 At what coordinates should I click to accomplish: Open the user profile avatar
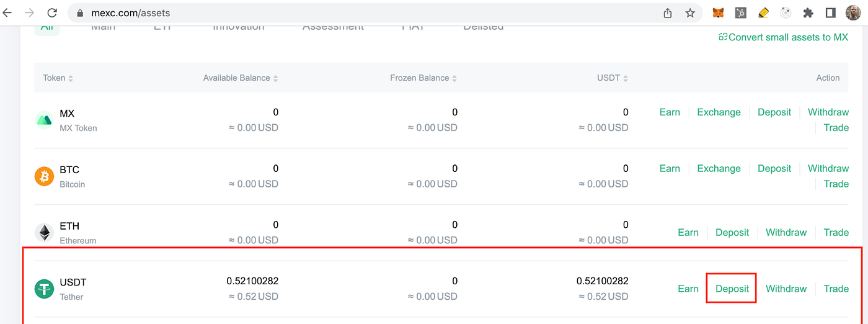pos(853,12)
